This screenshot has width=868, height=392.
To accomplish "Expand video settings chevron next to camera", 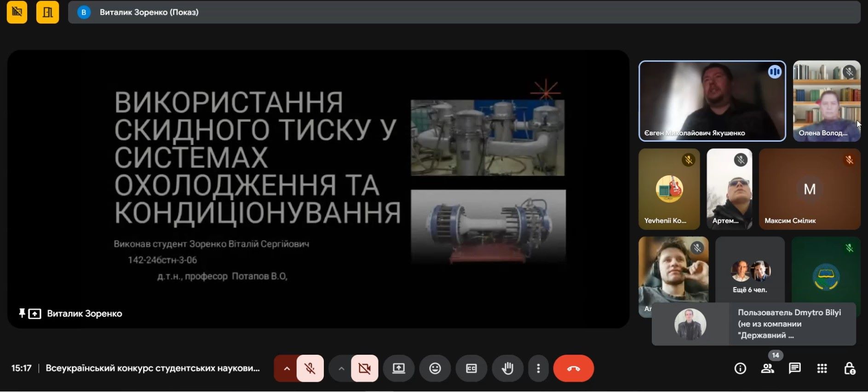I will coord(341,369).
